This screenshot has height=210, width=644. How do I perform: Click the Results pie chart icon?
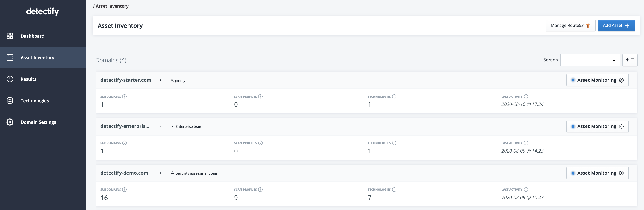coord(10,79)
